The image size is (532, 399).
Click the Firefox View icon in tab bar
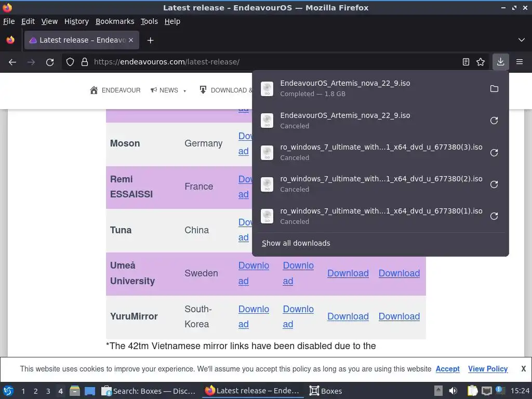click(10, 40)
